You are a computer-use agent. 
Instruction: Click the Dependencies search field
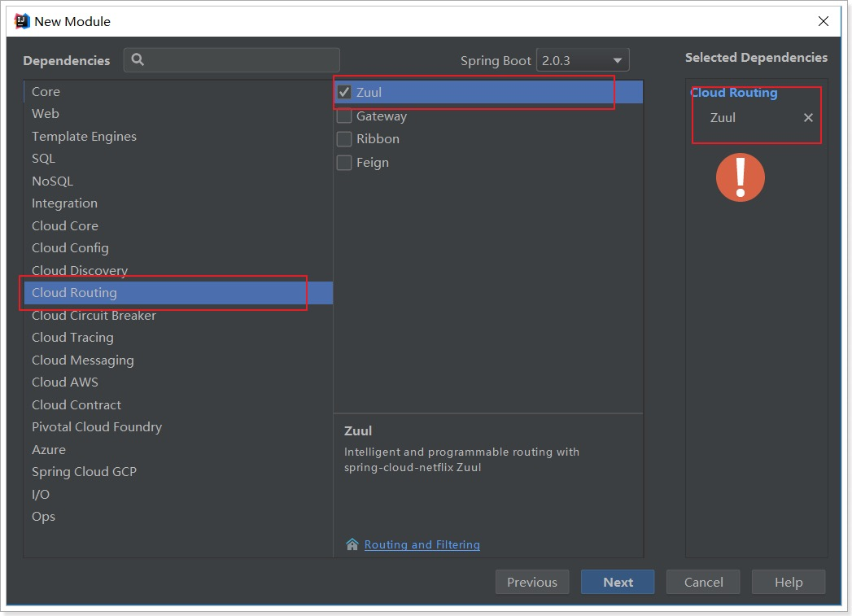click(x=231, y=59)
